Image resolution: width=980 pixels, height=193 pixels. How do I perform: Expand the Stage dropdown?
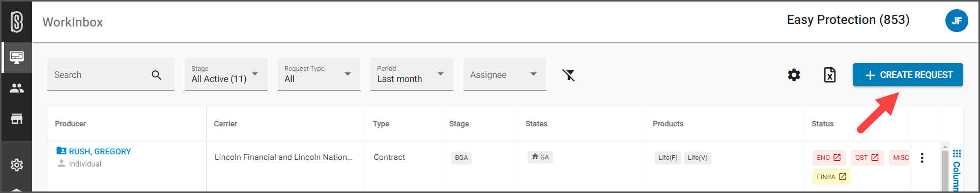tap(226, 74)
